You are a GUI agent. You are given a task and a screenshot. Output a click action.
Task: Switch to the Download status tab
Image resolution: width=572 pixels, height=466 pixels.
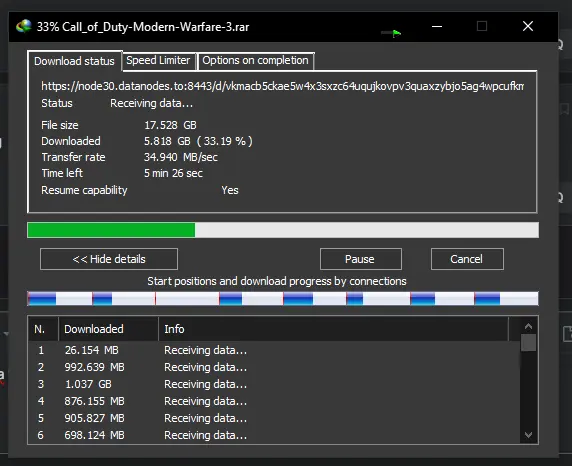click(x=74, y=61)
